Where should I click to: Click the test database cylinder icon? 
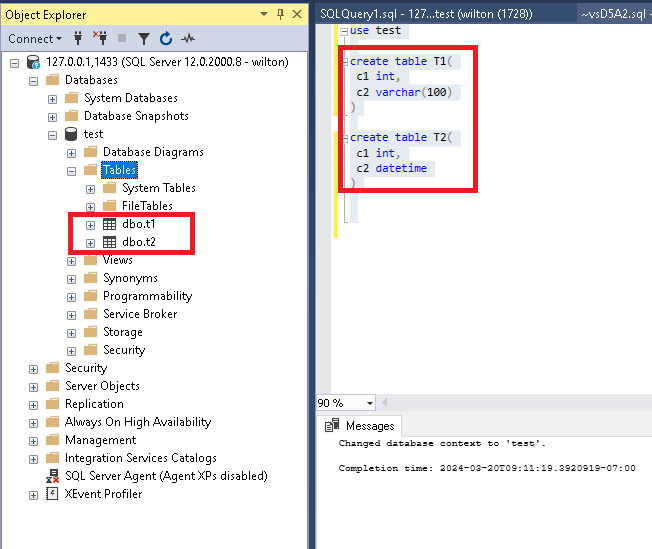click(x=71, y=134)
